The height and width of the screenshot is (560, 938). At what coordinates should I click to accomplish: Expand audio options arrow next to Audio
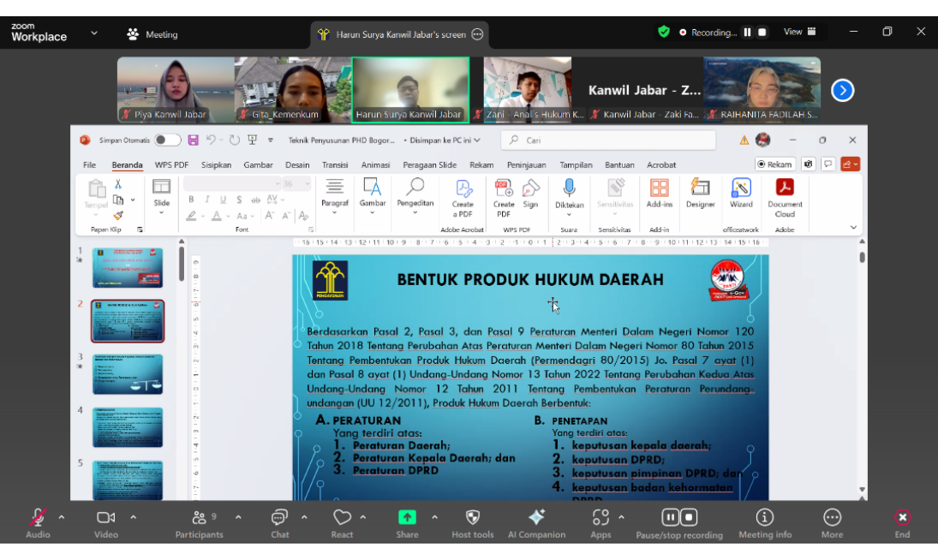coord(61,517)
